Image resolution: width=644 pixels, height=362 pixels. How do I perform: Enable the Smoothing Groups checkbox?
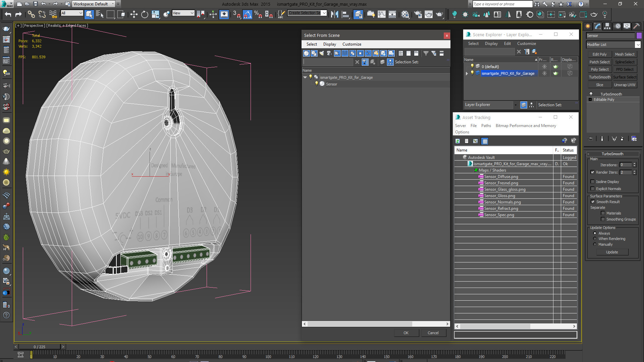click(x=603, y=219)
